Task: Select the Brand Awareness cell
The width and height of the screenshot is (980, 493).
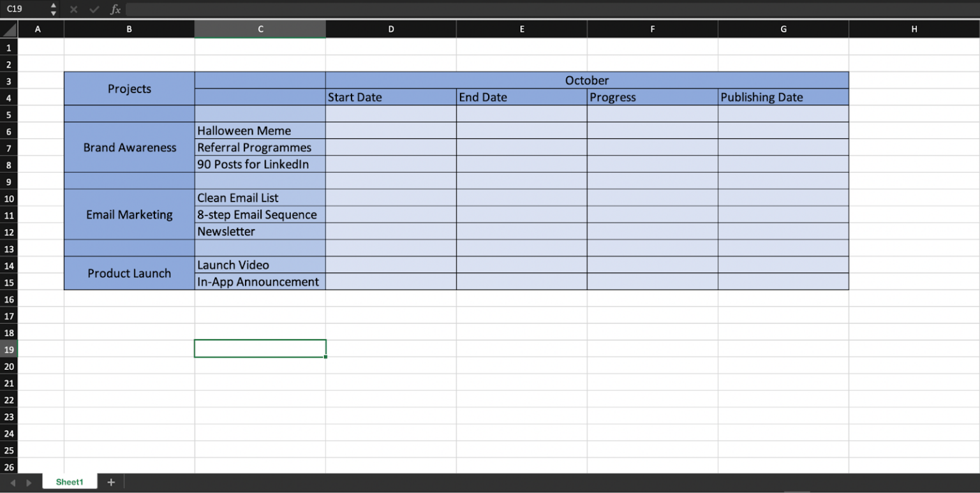Action: coord(129,147)
